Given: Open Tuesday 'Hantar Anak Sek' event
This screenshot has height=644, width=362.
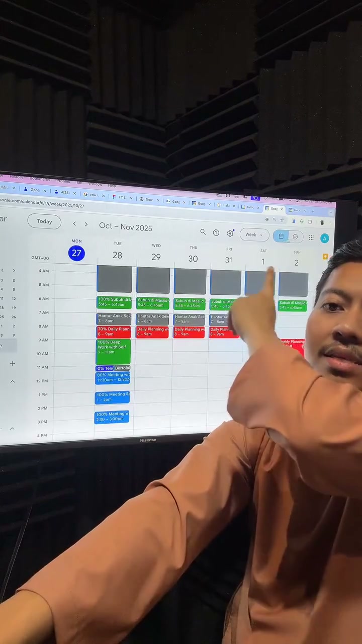Looking at the screenshot, I should (114, 318).
